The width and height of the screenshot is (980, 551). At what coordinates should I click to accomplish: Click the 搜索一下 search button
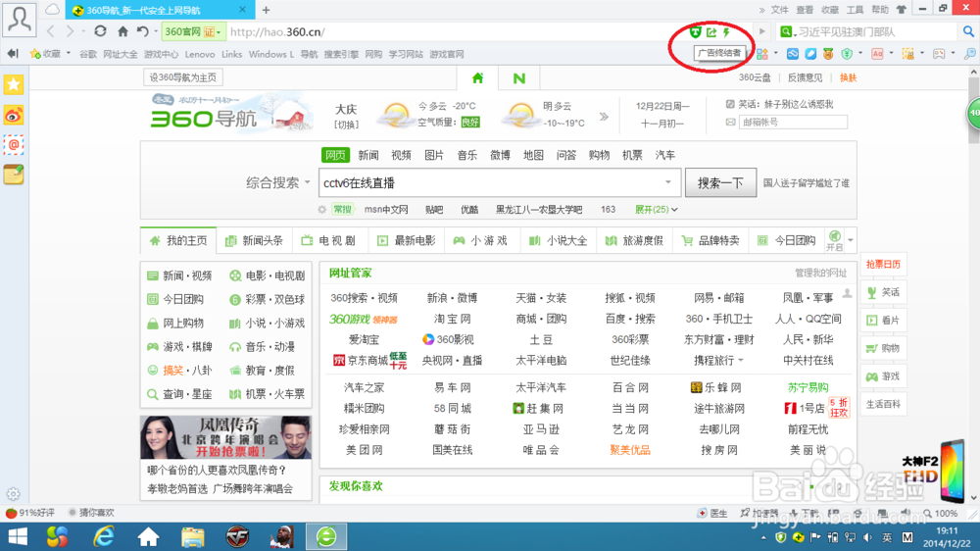coord(720,182)
